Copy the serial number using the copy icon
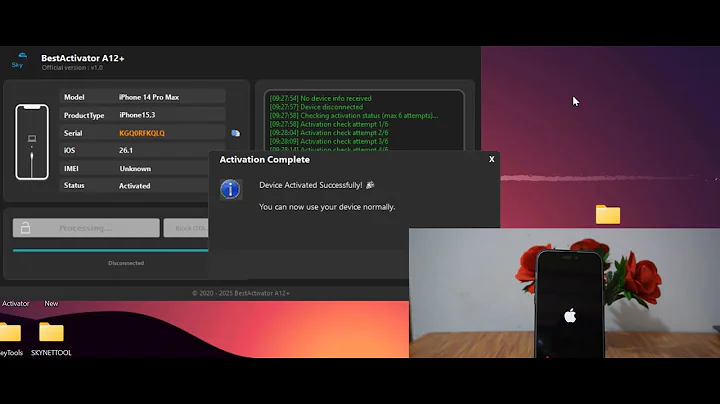Image resolution: width=720 pixels, height=404 pixels. [x=236, y=133]
